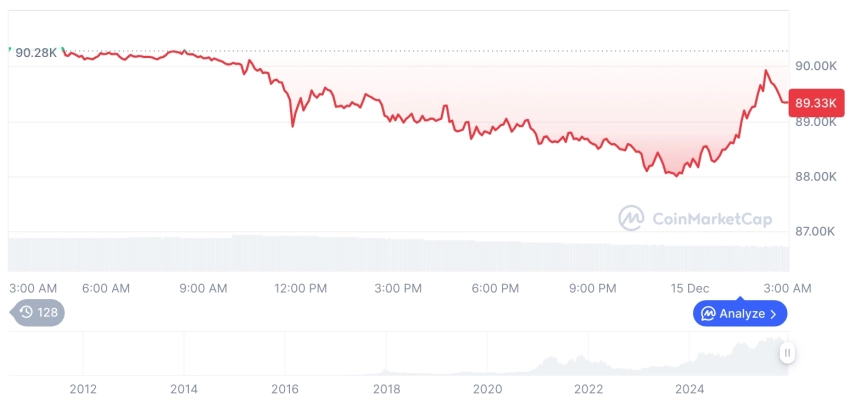Click the 12:00 PM time axis label

[x=300, y=288]
